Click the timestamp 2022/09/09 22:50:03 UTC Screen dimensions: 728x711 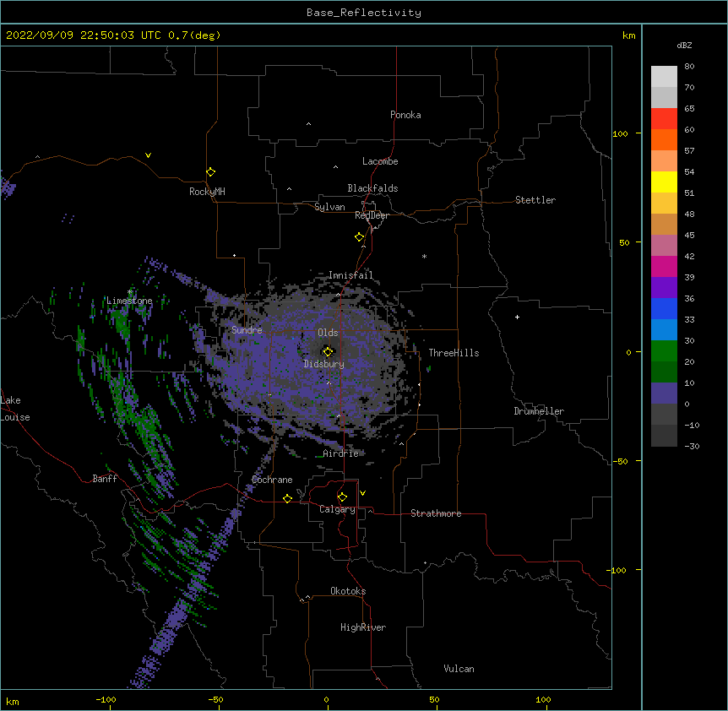84,35
